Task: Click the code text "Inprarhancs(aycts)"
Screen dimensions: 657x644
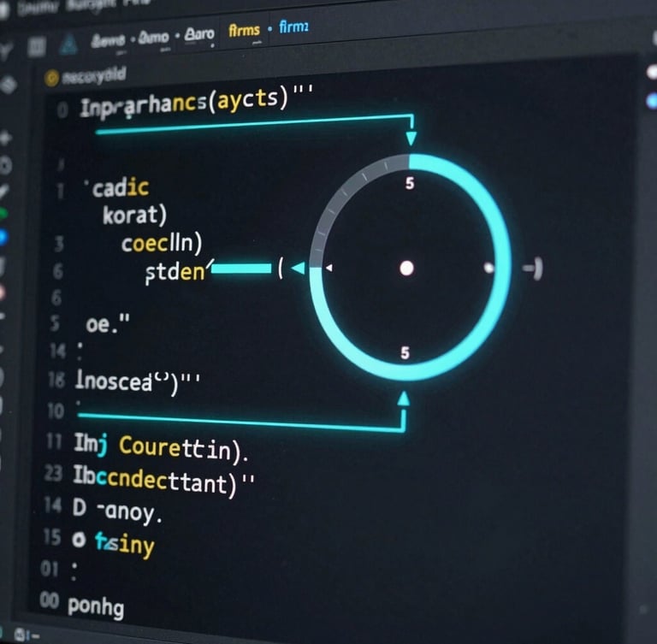Action: 185,103
